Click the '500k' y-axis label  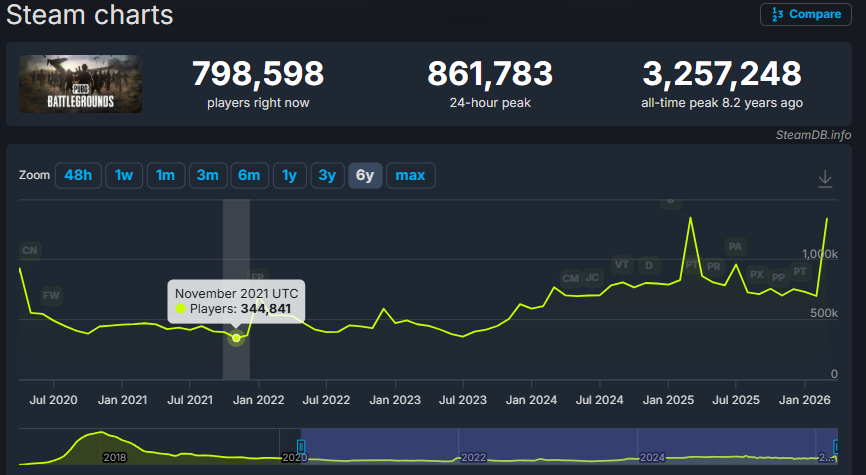[x=824, y=313]
